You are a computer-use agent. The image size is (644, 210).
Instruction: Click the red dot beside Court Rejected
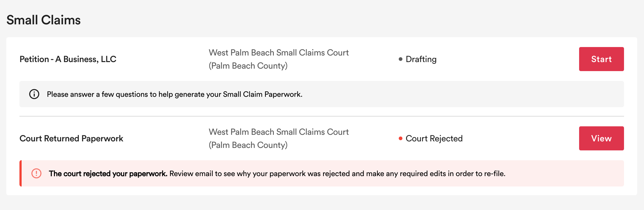[400, 138]
